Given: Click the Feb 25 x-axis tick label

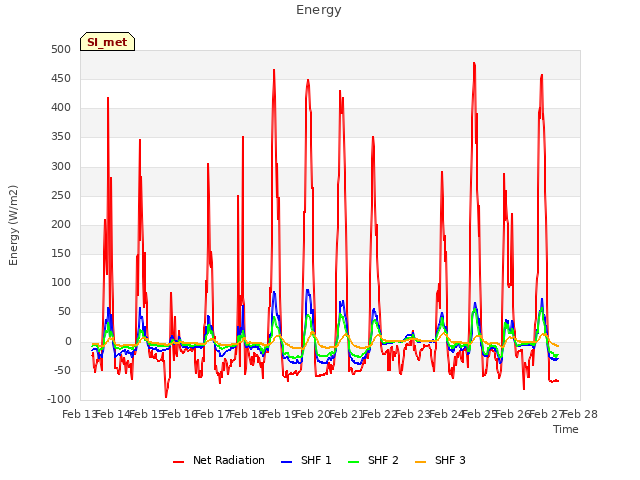Looking at the screenshot, I should (x=480, y=415).
